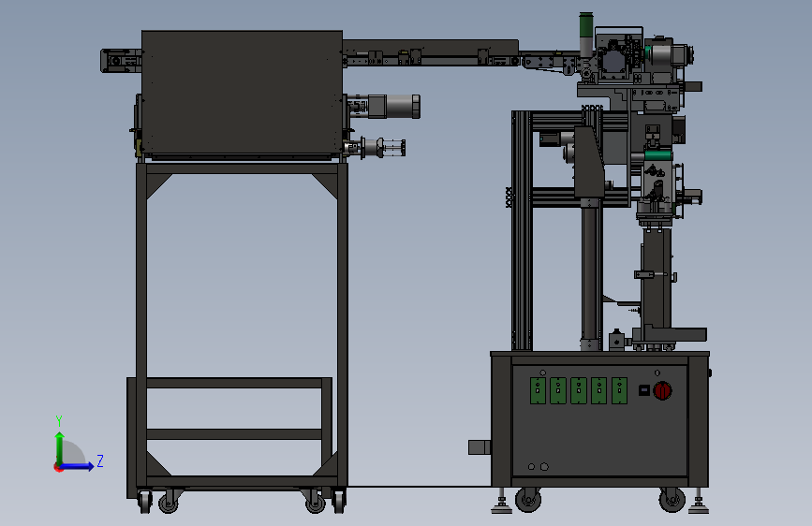Image resolution: width=812 pixels, height=526 pixels.
Task: Select the long horizontal conveyor rail at the top
Action: (x=430, y=52)
